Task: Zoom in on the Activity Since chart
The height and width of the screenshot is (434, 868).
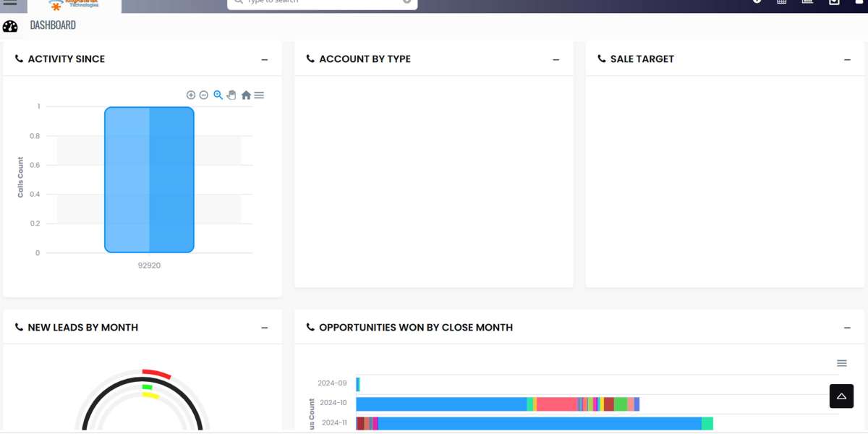Action: coord(191,95)
